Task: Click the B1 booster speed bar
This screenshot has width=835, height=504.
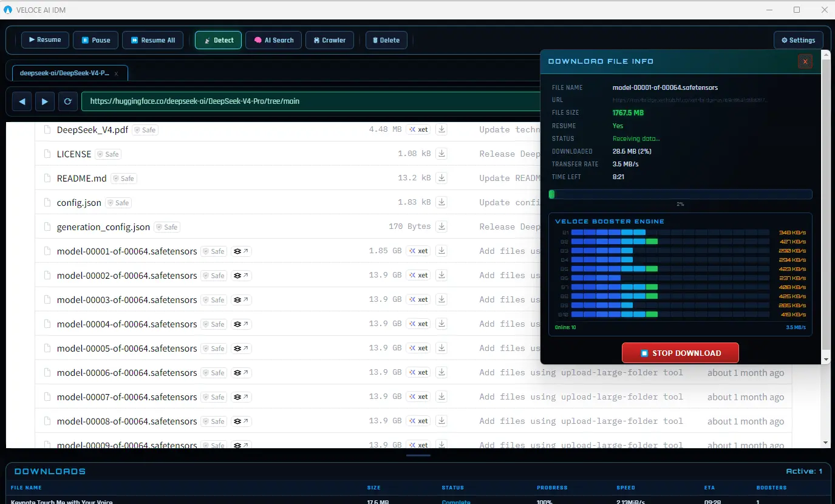Action: coord(671,233)
